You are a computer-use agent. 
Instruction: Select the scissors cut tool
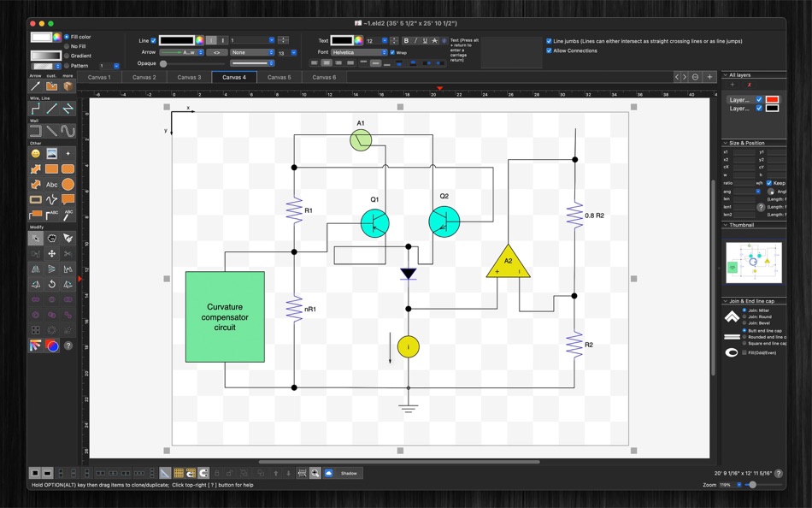click(68, 253)
